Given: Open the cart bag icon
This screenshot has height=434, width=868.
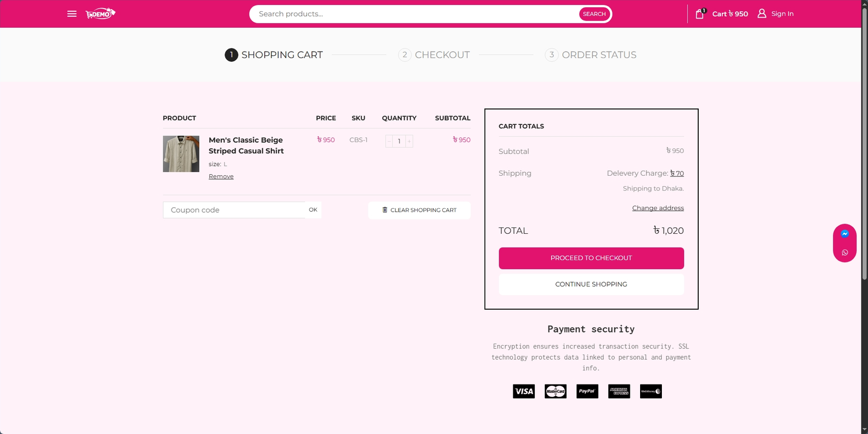Looking at the screenshot, I should point(700,14).
